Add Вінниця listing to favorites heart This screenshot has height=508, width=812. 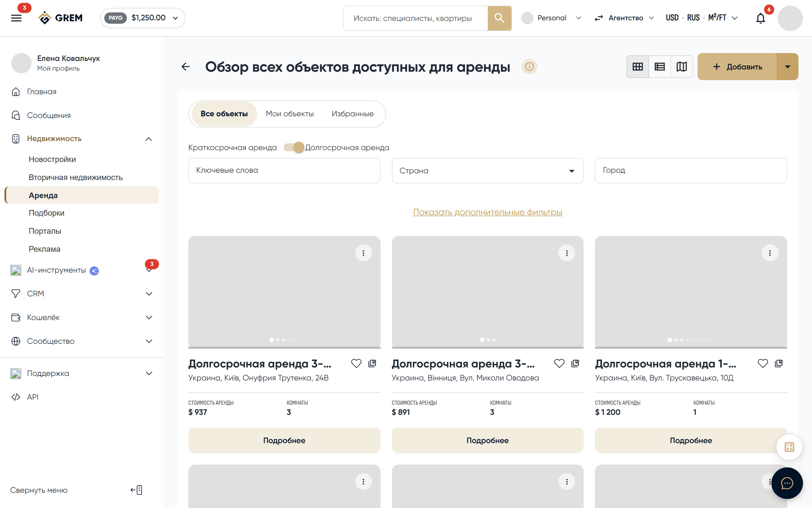pyautogui.click(x=559, y=363)
